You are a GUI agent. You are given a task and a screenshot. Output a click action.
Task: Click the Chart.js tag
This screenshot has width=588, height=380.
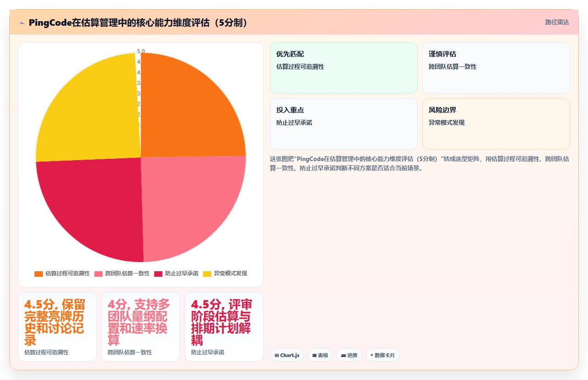287,355
